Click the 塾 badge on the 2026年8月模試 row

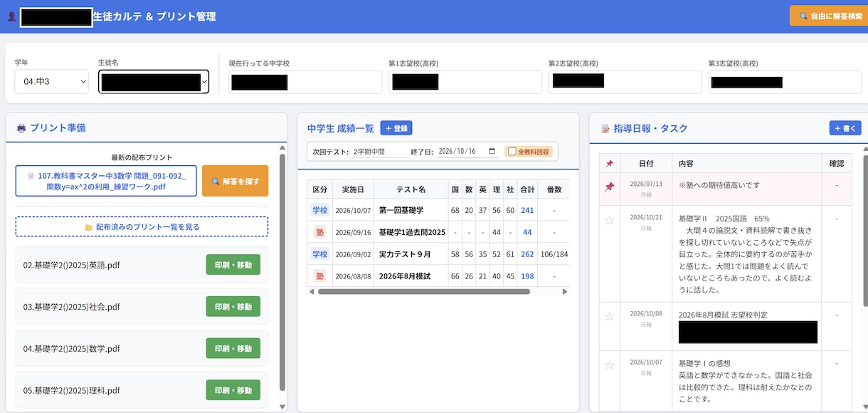320,276
